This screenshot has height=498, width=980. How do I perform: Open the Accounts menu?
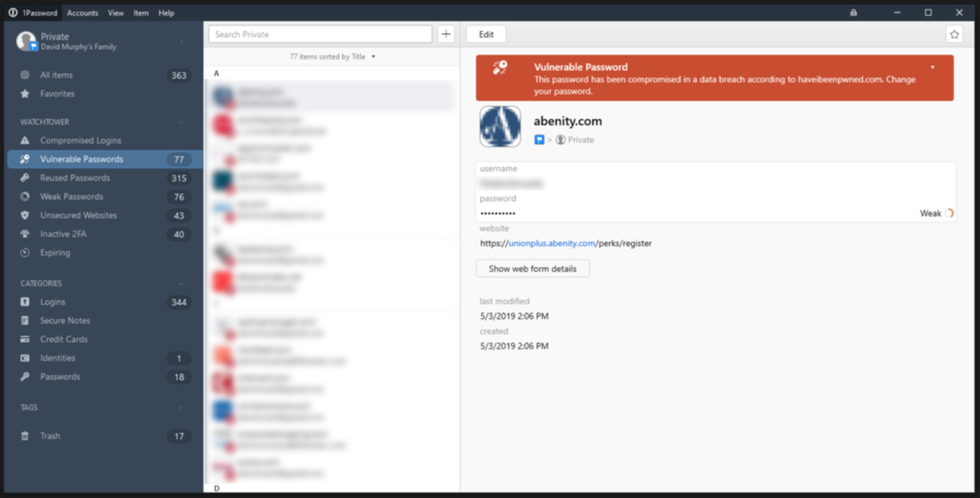(82, 13)
